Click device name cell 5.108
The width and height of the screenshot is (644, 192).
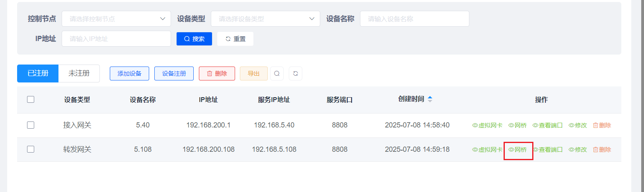pos(143,149)
